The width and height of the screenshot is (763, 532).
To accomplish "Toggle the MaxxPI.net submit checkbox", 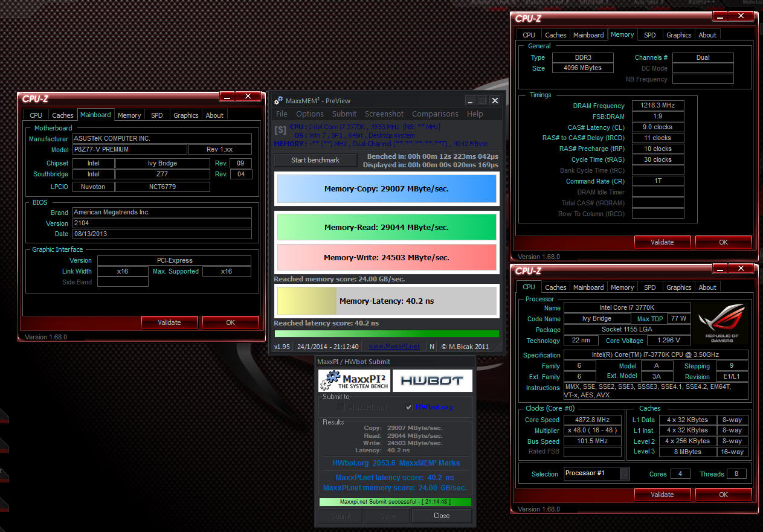I will 341,407.
